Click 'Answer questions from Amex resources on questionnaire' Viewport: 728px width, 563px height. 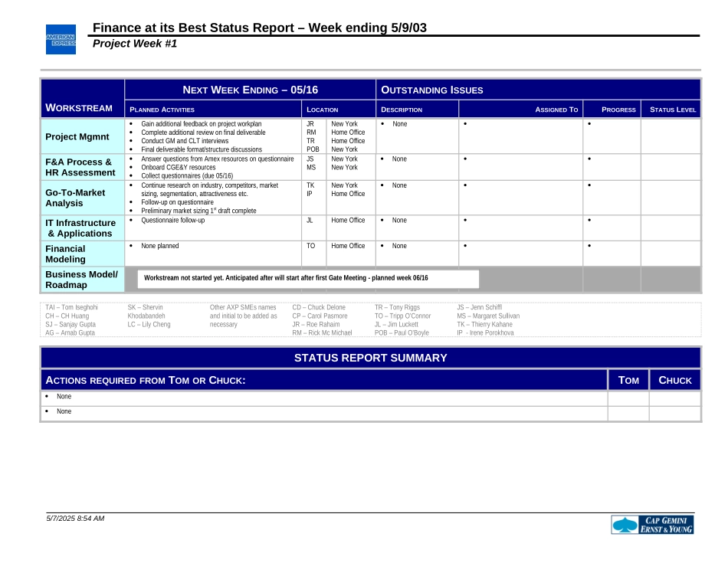(218, 159)
